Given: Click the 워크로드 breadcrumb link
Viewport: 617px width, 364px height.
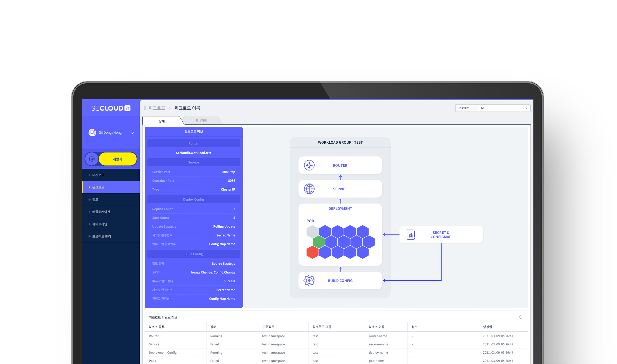Looking at the screenshot, I should [x=157, y=108].
